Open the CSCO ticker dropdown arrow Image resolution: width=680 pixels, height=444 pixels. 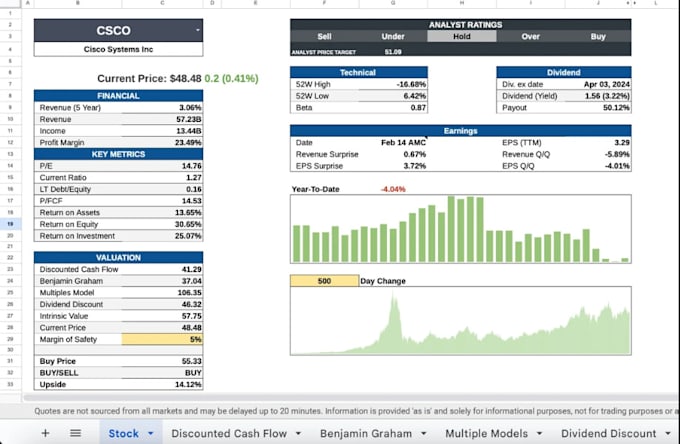coord(198,30)
